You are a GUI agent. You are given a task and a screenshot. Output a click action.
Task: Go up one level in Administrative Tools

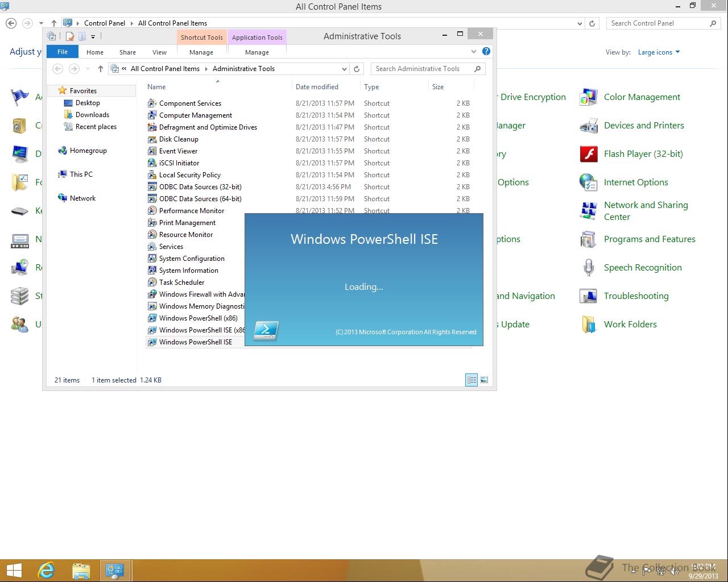click(x=100, y=69)
